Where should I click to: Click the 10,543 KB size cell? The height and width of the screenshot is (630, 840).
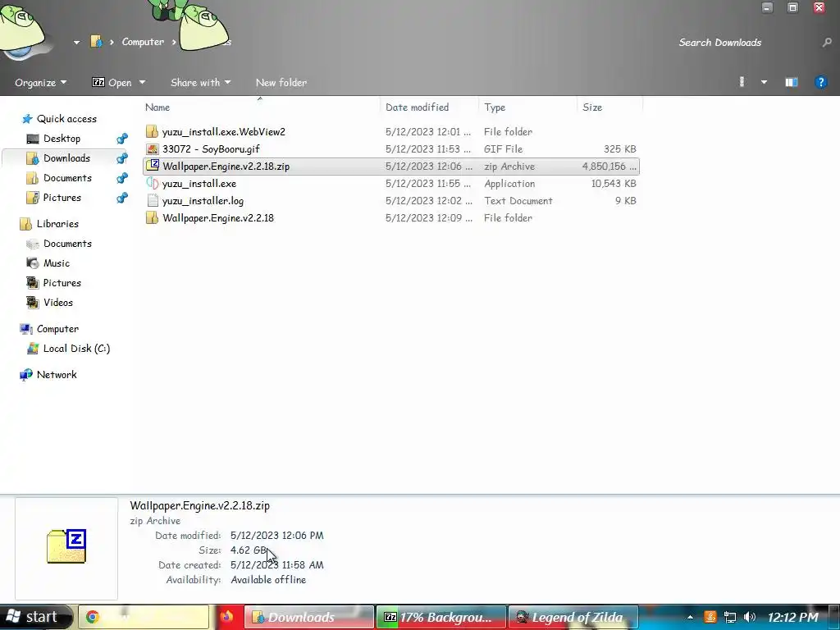614,183
